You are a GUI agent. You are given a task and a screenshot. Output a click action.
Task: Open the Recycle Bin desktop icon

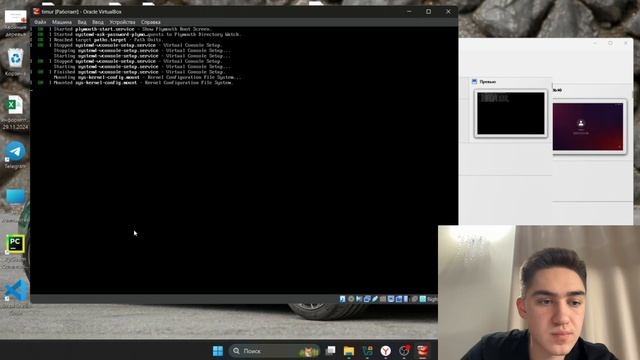tap(16, 58)
